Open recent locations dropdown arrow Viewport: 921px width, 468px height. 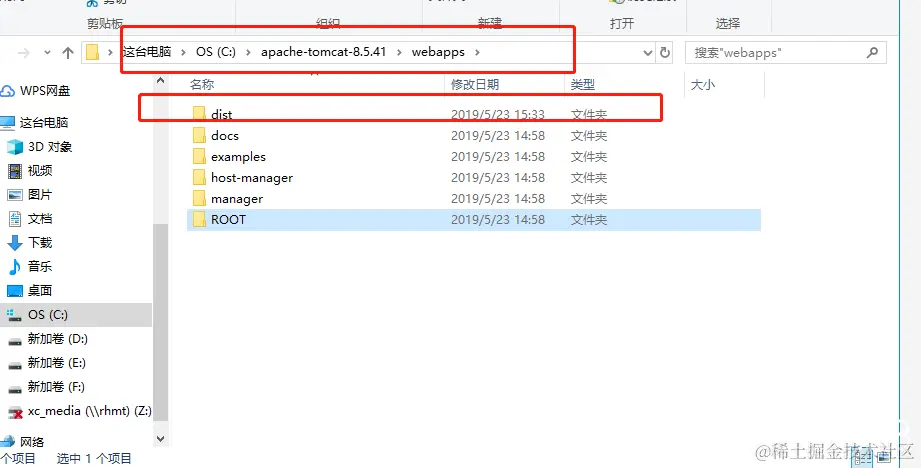point(47,53)
